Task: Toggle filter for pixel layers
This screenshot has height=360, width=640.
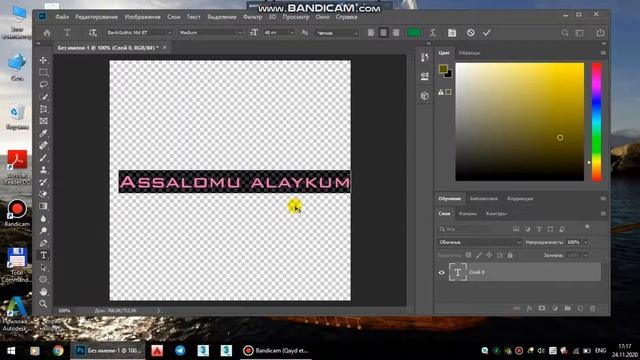Action: [x=516, y=229]
